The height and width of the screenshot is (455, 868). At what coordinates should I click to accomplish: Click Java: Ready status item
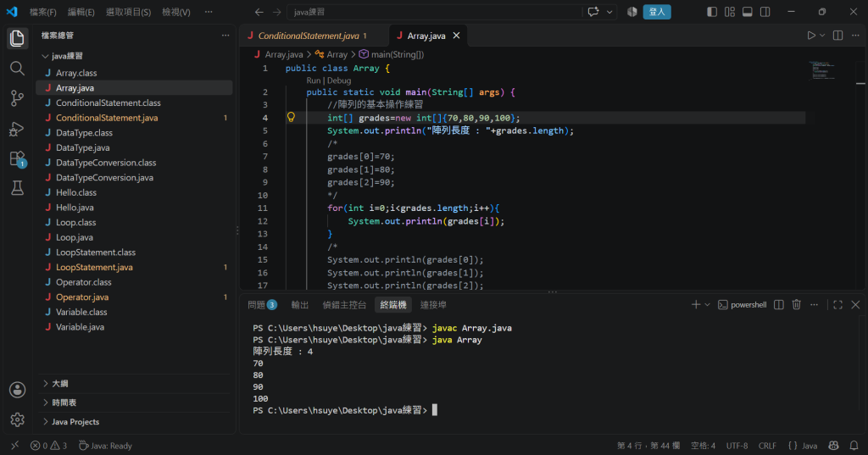105,446
